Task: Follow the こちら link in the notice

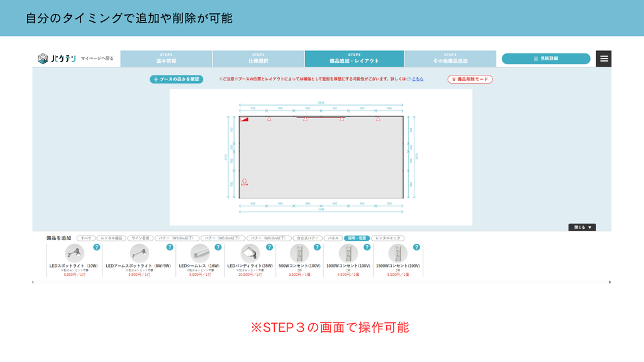Action: pyautogui.click(x=418, y=79)
